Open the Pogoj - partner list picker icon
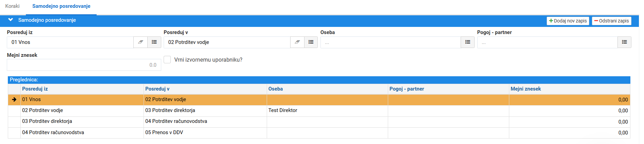Viewport: 644px width, 144px height. [625, 42]
